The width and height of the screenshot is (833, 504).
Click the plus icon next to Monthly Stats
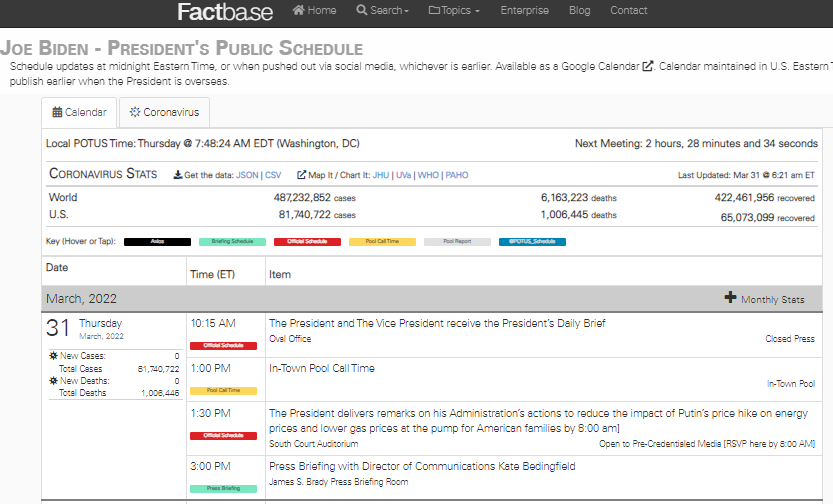[x=730, y=297]
